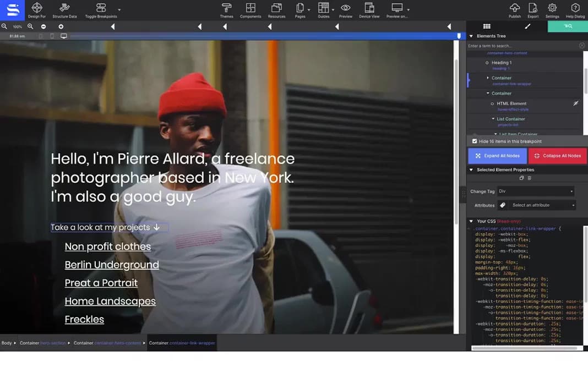Open the Structure Data tool
The width and height of the screenshot is (588, 373).
pyautogui.click(x=64, y=10)
